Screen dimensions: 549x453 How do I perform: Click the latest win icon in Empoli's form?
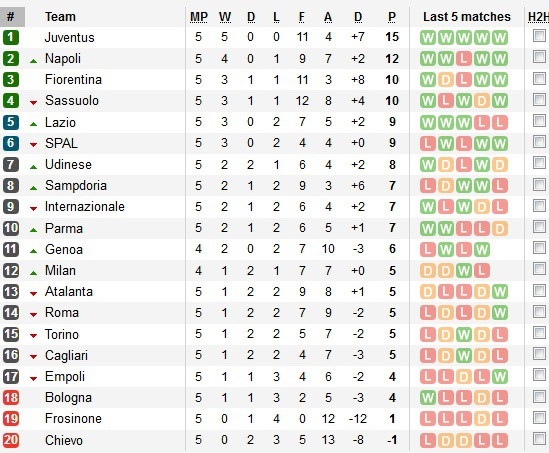500,377
